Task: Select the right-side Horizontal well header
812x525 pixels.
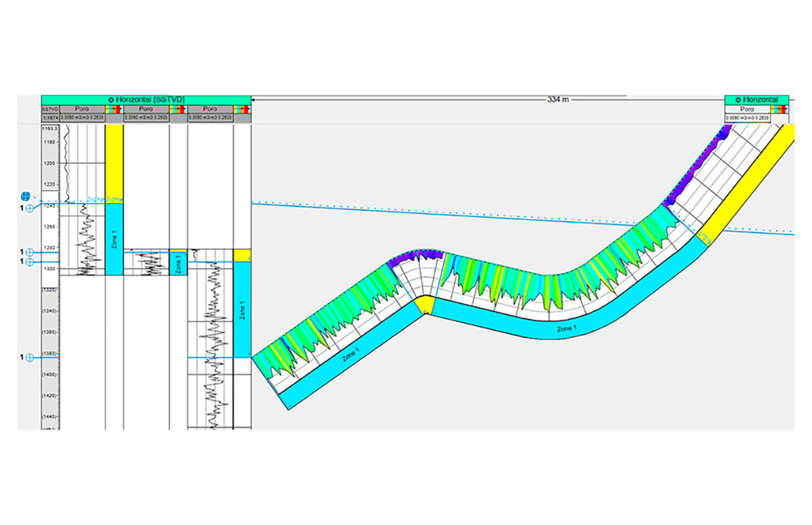Action: tap(757, 99)
